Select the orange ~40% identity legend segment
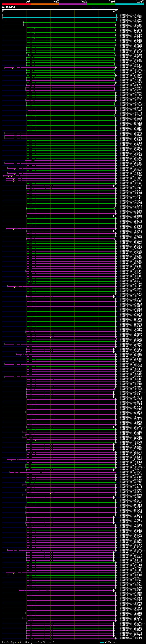 45,4
